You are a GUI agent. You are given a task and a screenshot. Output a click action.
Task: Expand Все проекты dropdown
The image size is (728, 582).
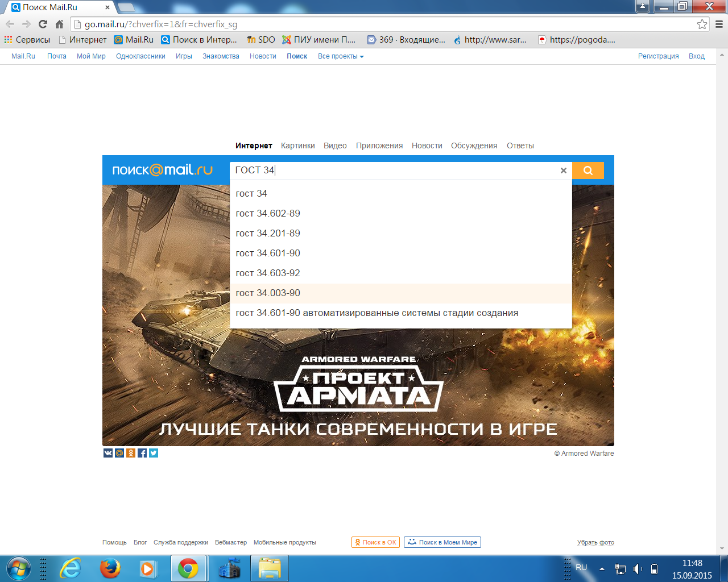click(x=341, y=56)
